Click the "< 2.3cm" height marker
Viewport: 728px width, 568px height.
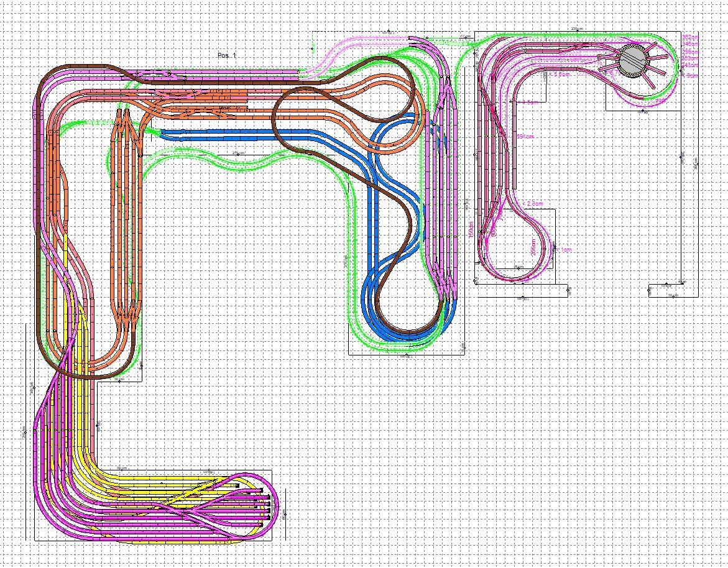pos(532,203)
